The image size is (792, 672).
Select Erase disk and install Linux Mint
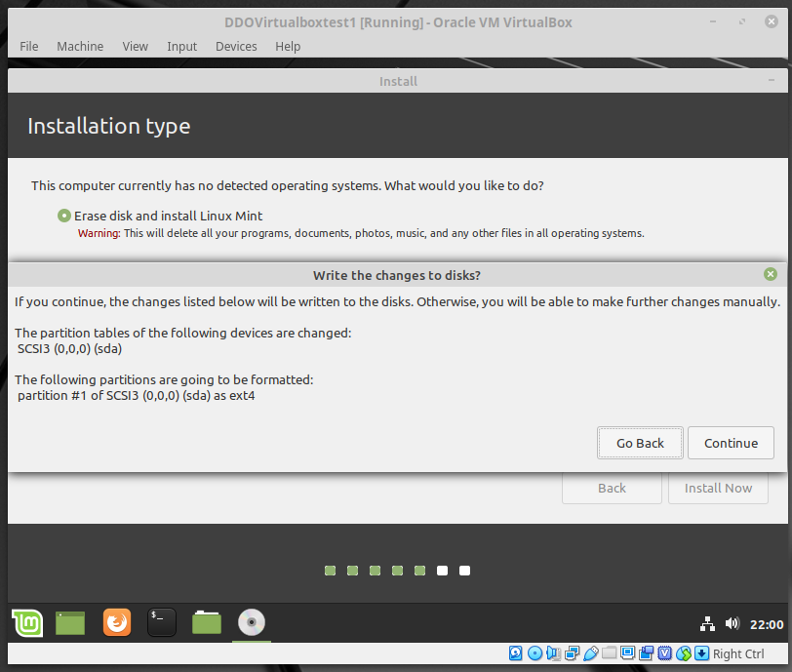[64, 216]
